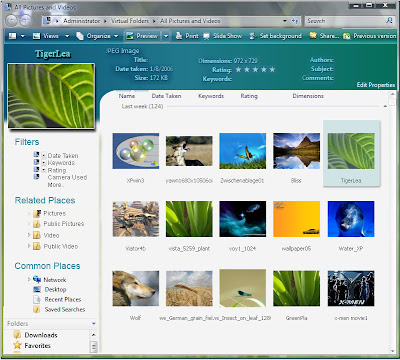Screen dimensions: 400x360
Task: Select the Bliss wallpaper thumbnail
Action: (296, 151)
